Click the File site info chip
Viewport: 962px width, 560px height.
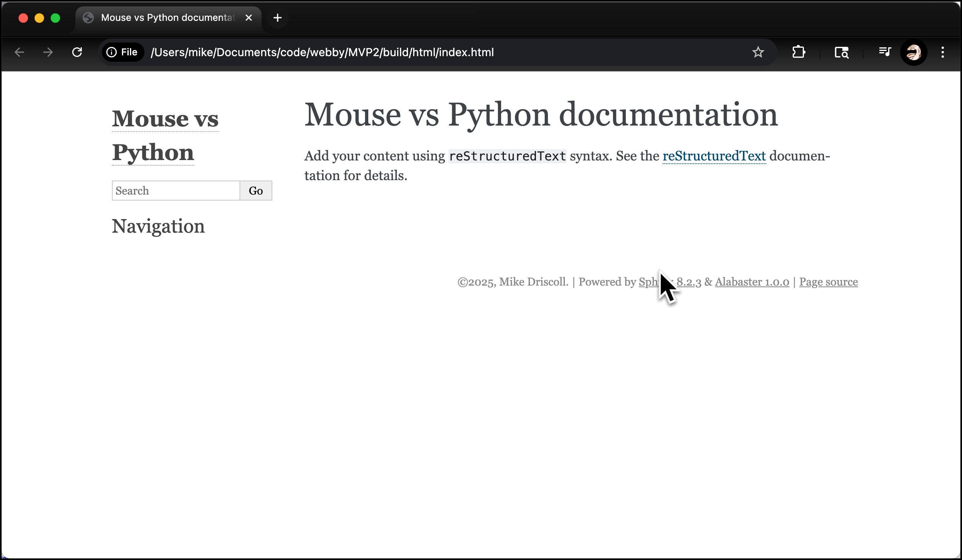point(122,52)
